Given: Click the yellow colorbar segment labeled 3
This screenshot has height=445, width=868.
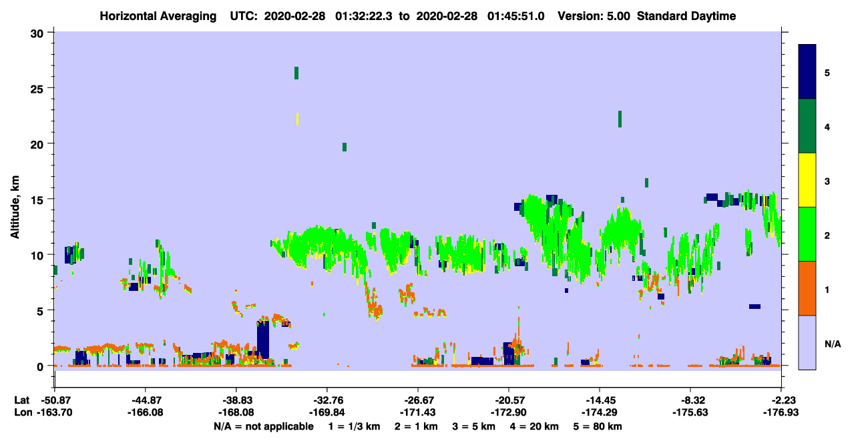Looking at the screenshot, I should [x=808, y=180].
